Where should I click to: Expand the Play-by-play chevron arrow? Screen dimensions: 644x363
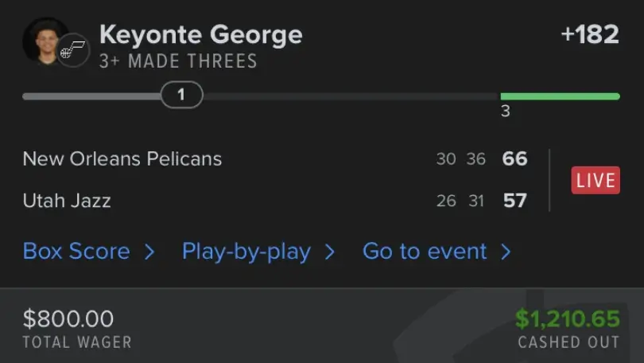point(330,252)
